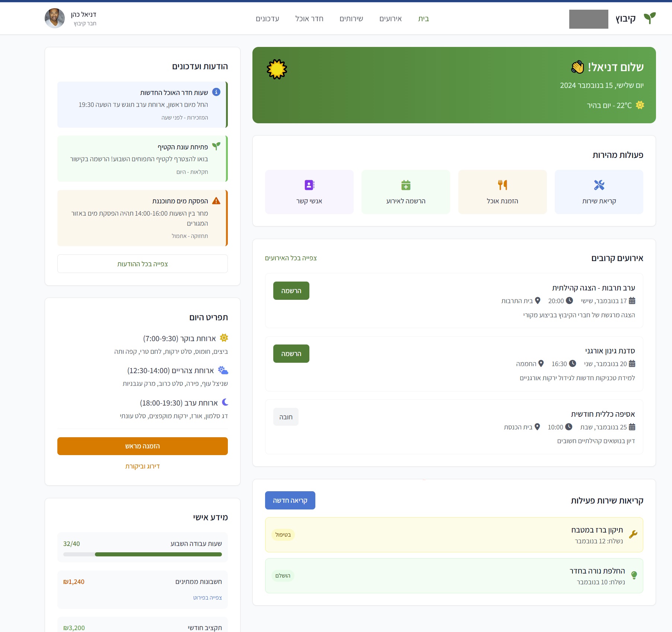
Task: Click the location pin beside בית התרבות
Action: click(x=538, y=301)
